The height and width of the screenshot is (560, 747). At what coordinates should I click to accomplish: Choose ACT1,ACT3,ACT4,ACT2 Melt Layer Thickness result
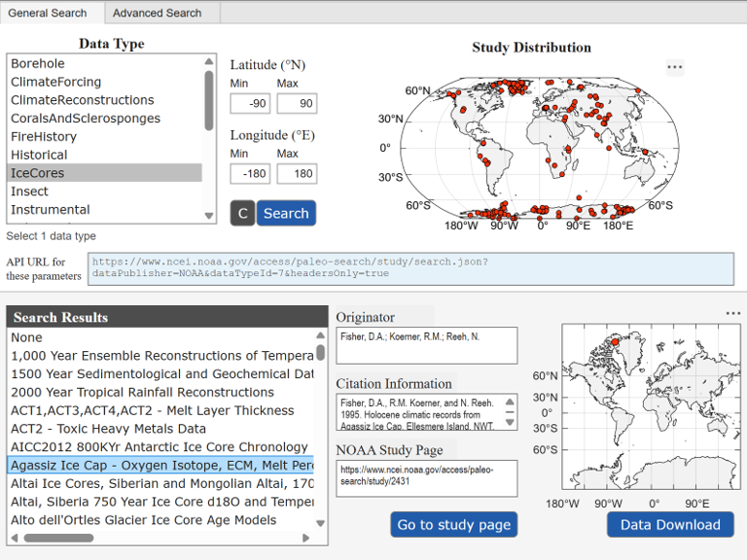(161, 410)
